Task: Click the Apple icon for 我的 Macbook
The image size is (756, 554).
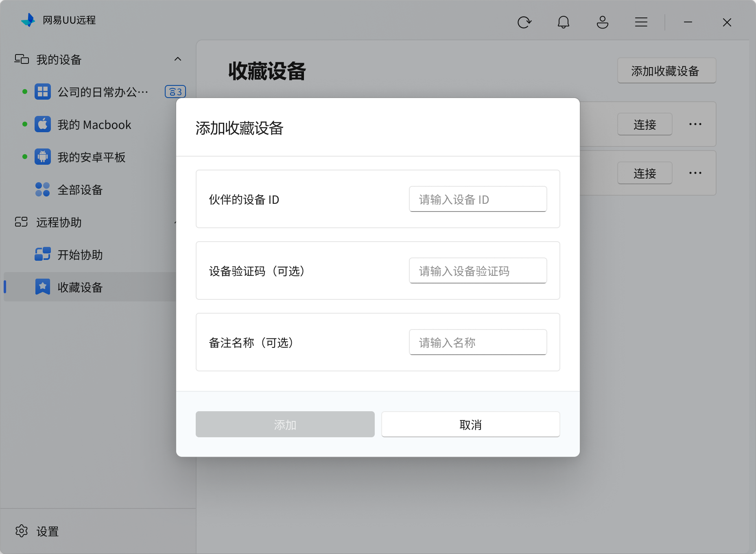Action: [x=43, y=124]
